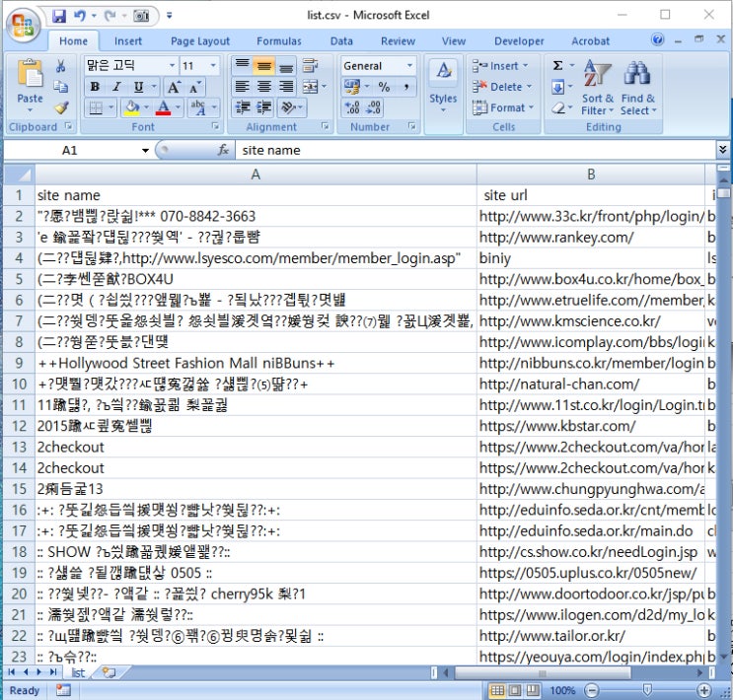Copy the selected cells
Viewport: 733px width, 700px height.
(60, 87)
